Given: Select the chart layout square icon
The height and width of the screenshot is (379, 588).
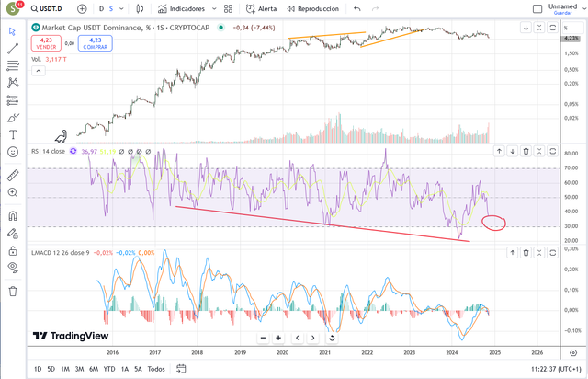Looking at the screenshot, I should point(537,8).
